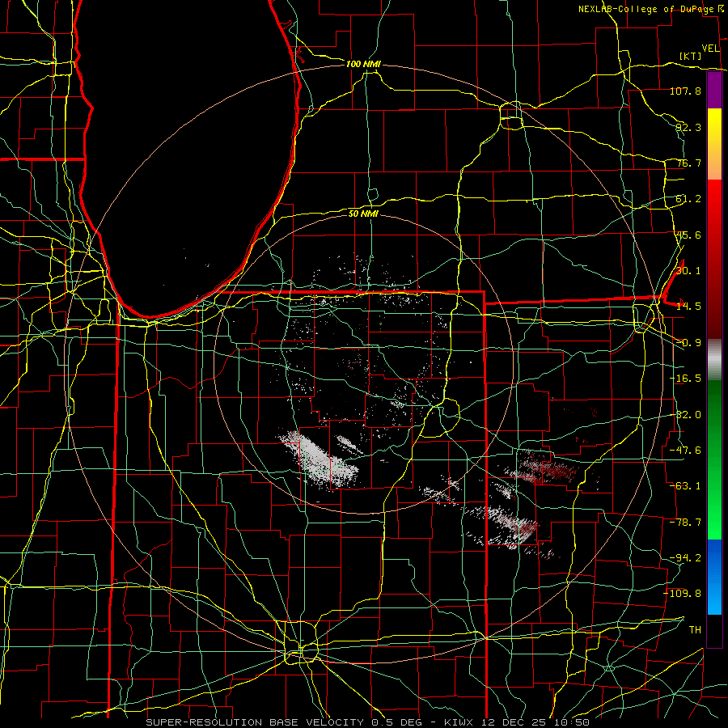Click the -109.8 velocity scale value
The width and height of the screenshot is (728, 728).
[683, 594]
